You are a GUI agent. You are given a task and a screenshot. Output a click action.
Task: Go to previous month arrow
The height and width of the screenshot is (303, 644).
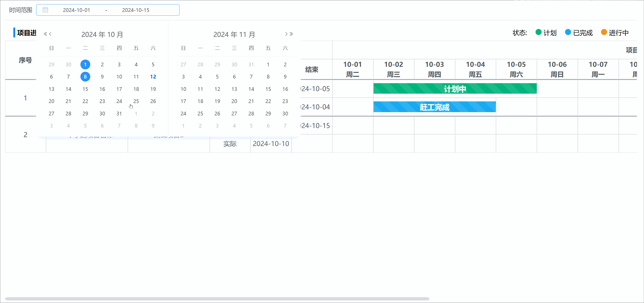click(x=50, y=34)
